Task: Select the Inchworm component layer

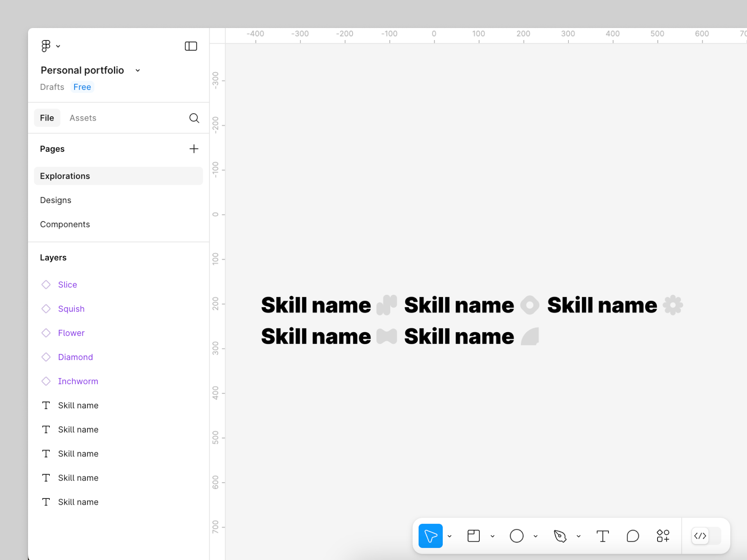Action: tap(78, 381)
